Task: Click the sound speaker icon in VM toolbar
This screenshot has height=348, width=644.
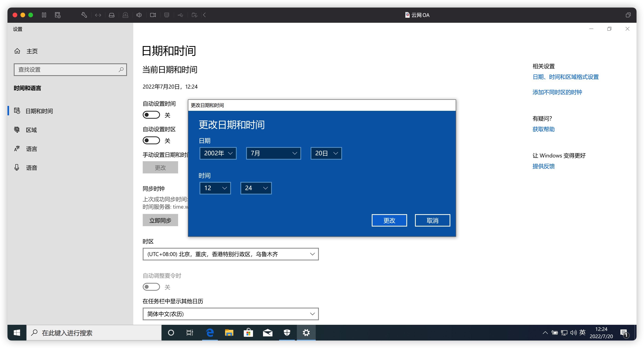Action: [139, 15]
